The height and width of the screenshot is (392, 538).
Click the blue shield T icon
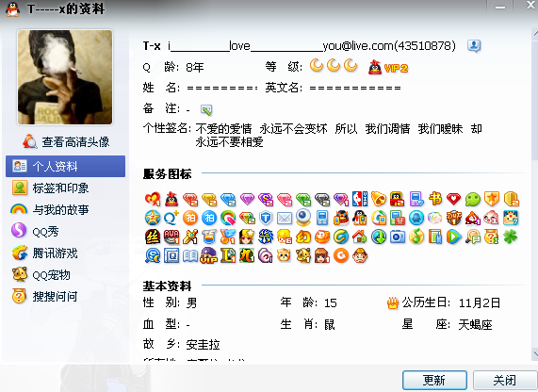[266, 218]
